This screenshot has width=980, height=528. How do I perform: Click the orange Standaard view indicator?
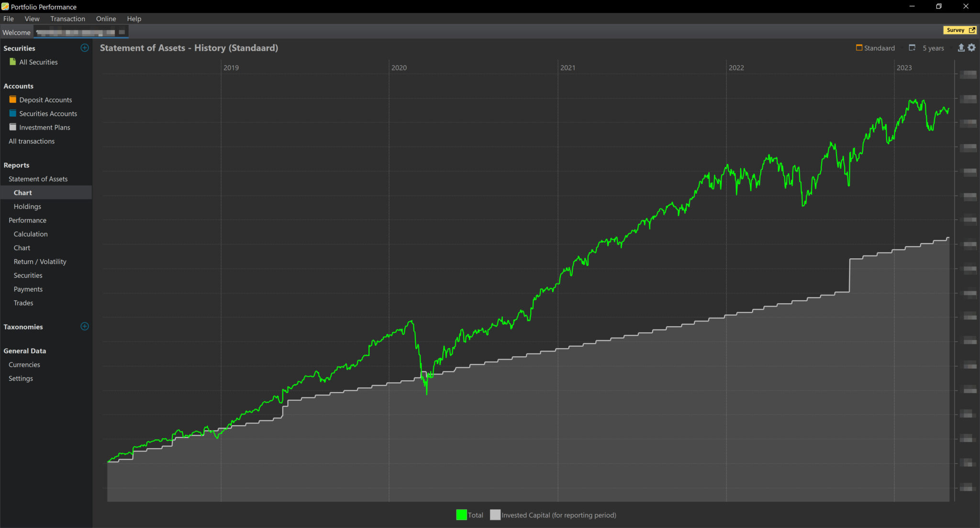(x=859, y=48)
